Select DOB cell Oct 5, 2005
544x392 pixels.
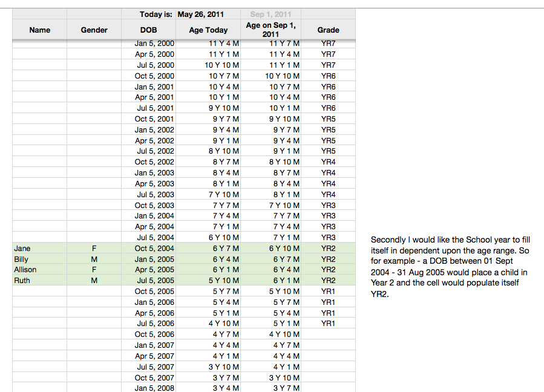click(x=148, y=292)
